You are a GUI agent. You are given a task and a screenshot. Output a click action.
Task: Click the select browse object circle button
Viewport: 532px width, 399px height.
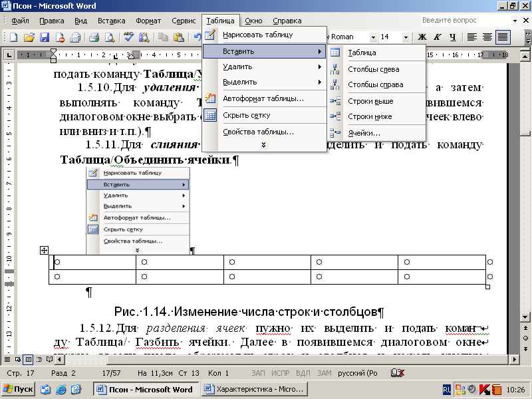(525, 338)
